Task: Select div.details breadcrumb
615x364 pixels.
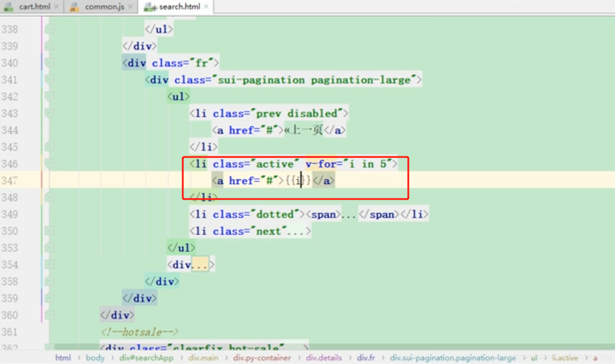Action: tap(324, 357)
